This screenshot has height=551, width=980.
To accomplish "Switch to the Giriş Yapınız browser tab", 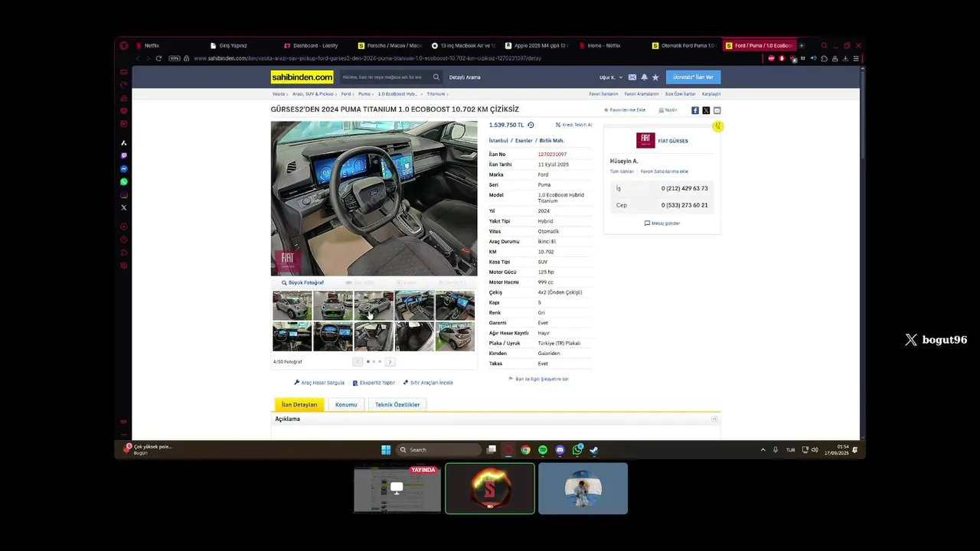I will pos(233,46).
